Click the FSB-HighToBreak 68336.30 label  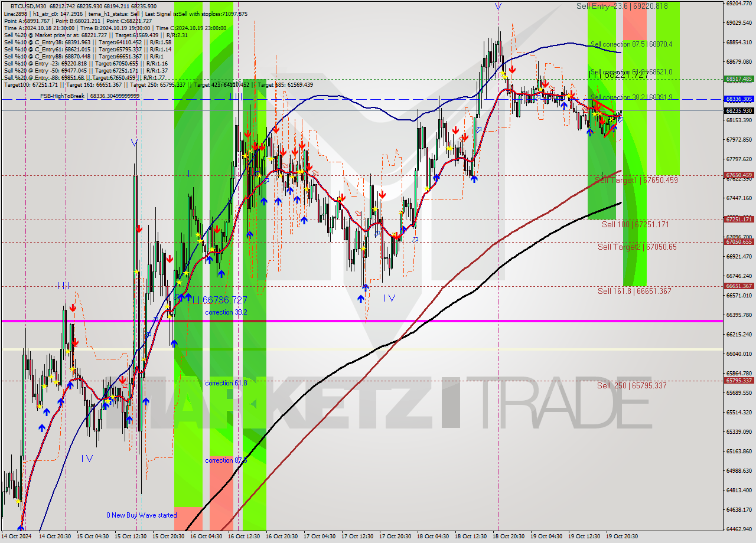90,96
